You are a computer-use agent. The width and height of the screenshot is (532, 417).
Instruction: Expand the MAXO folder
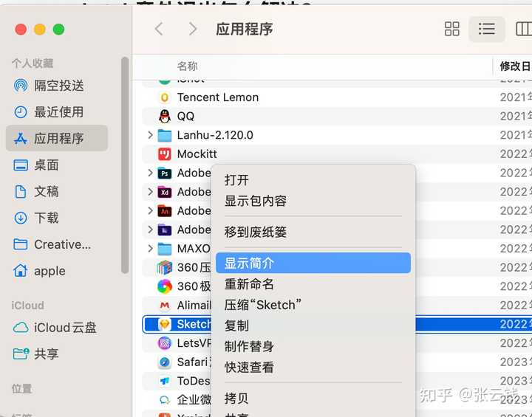click(150, 249)
